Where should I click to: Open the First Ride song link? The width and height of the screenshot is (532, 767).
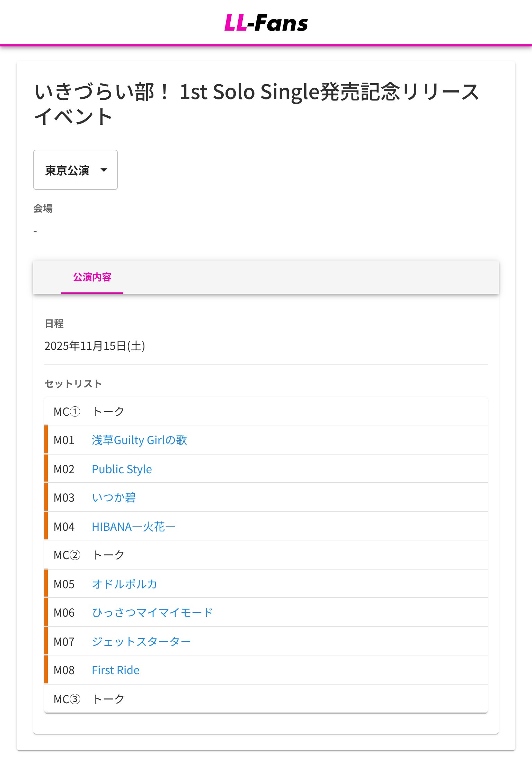pos(116,670)
